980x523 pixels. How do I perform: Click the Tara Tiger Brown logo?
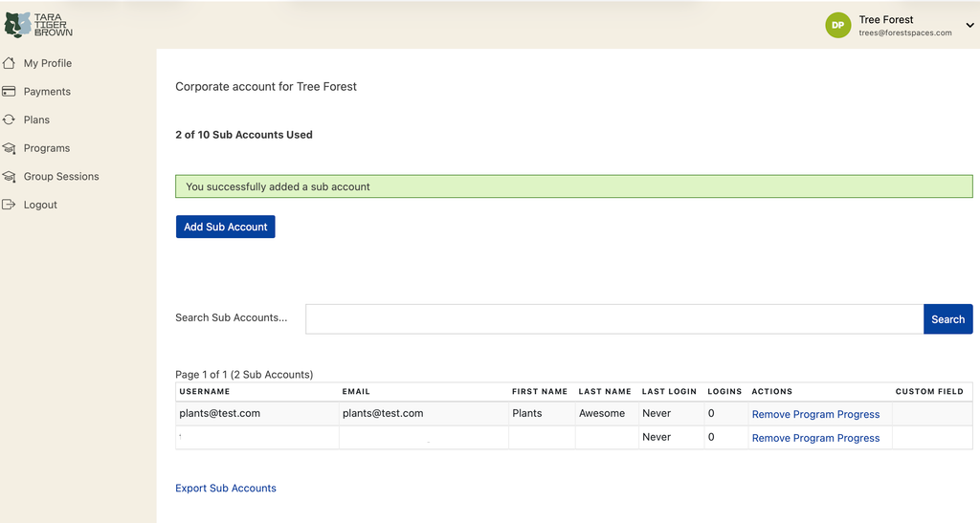click(38, 25)
